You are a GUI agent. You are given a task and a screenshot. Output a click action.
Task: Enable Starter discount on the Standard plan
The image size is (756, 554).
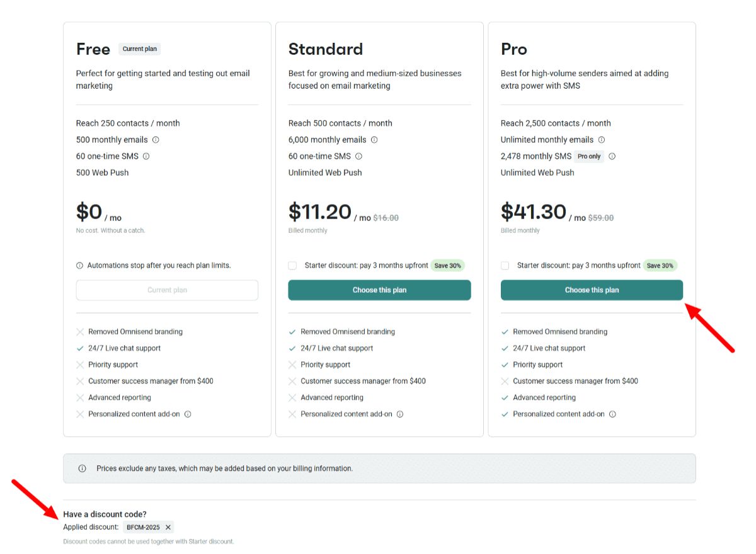(x=292, y=265)
